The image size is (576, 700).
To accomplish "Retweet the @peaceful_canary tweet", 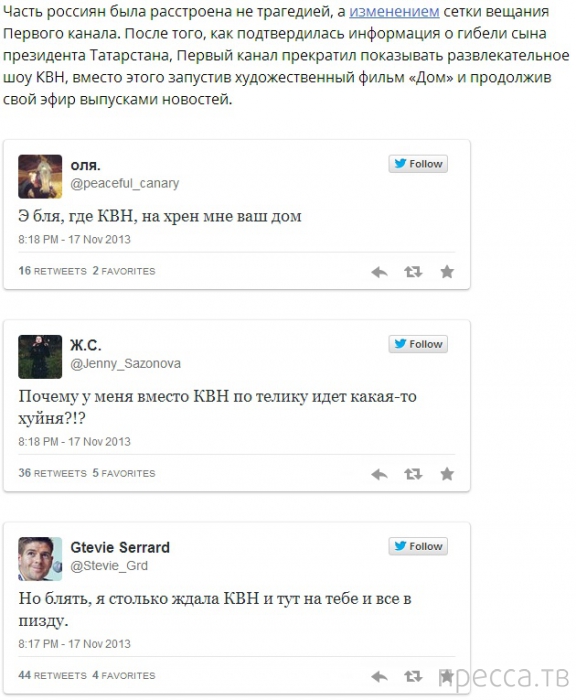I will [413, 271].
